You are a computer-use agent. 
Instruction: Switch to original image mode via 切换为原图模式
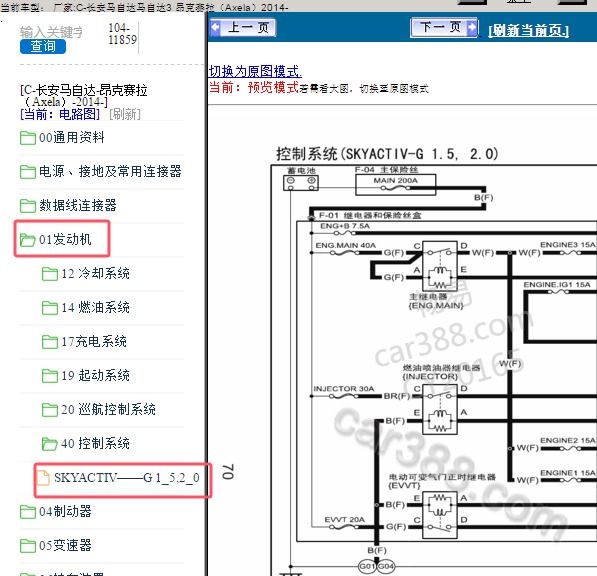coord(255,71)
